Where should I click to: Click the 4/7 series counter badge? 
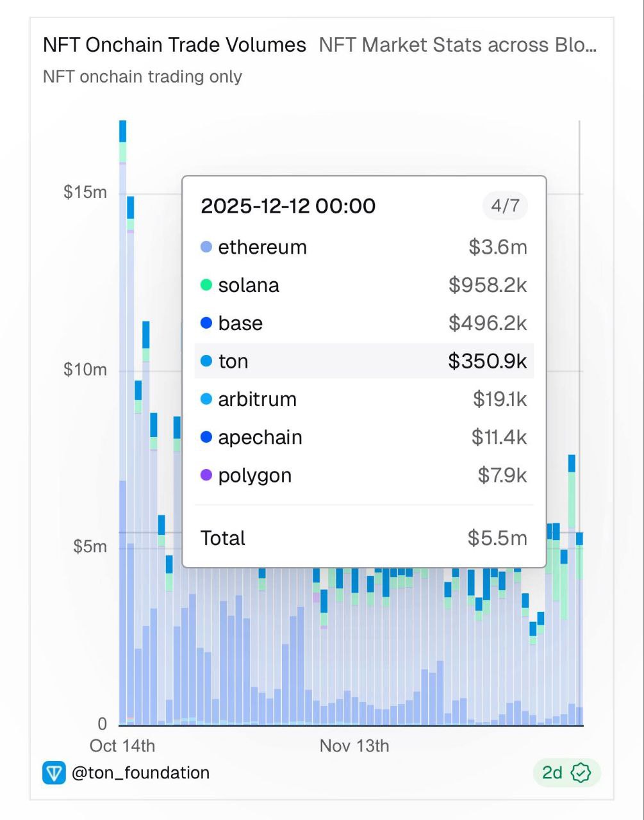505,206
